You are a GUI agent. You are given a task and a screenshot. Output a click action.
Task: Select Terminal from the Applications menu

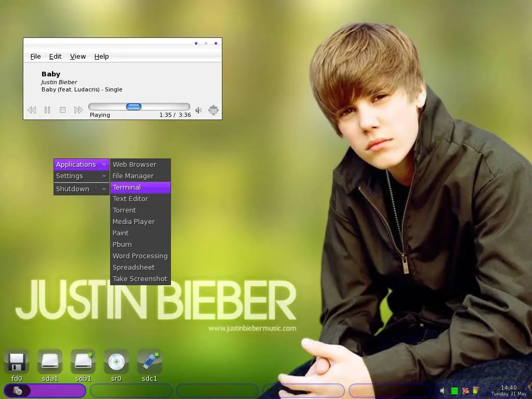pyautogui.click(x=127, y=187)
